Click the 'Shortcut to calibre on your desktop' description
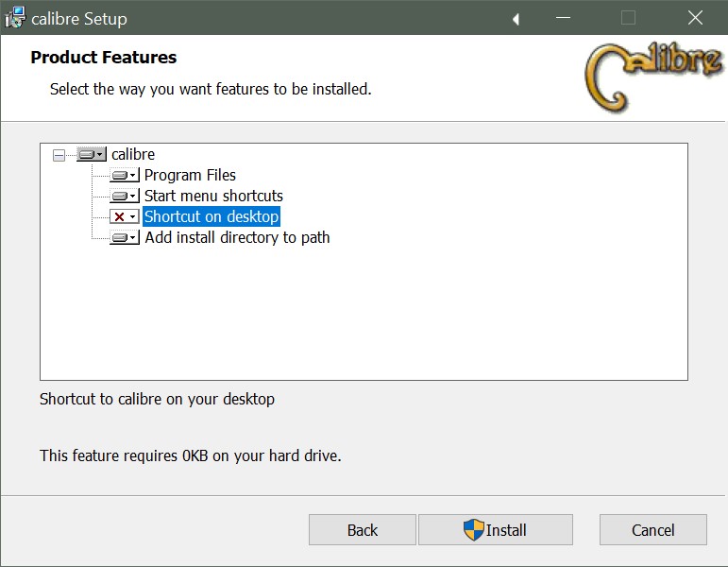Image resolution: width=728 pixels, height=567 pixels. (x=157, y=399)
